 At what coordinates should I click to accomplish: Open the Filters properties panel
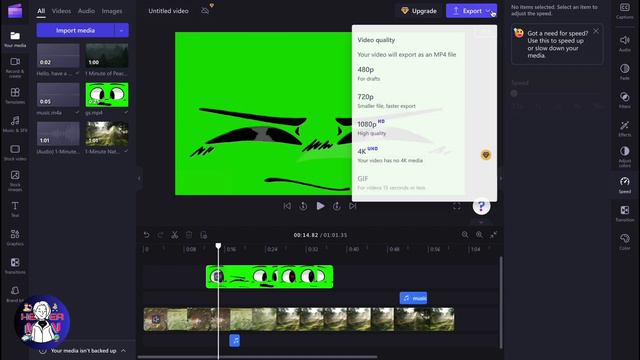click(x=624, y=100)
